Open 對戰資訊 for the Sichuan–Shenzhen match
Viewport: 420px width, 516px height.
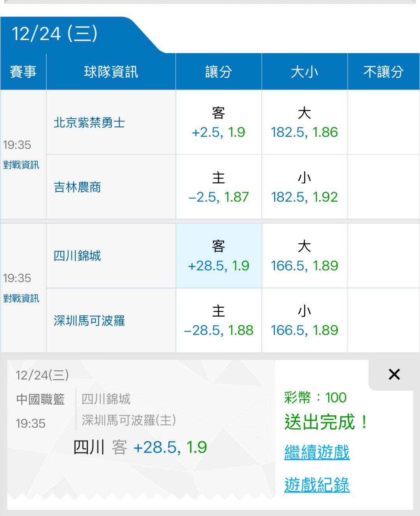pyautogui.click(x=21, y=298)
